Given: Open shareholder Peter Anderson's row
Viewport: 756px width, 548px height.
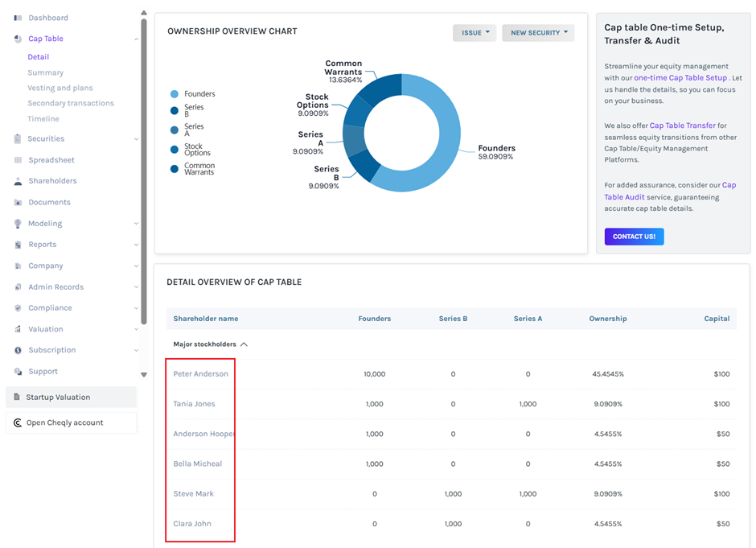Looking at the screenshot, I should click(x=201, y=374).
